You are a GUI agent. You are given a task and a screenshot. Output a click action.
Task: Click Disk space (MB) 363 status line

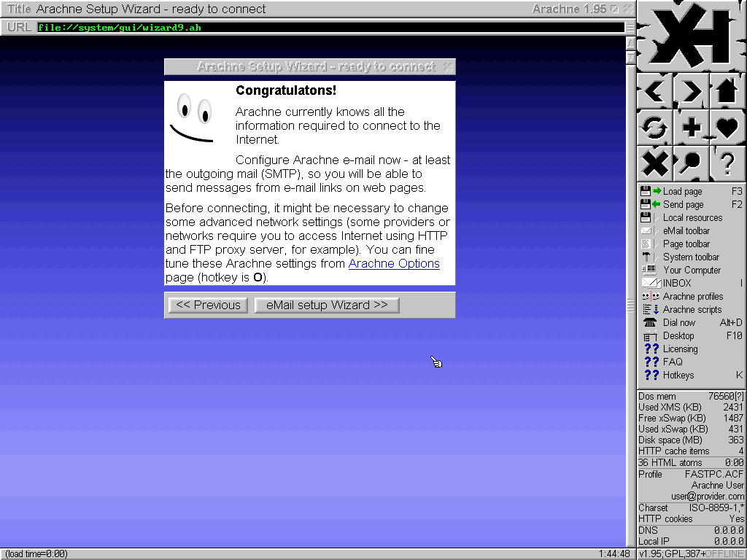[691, 440]
